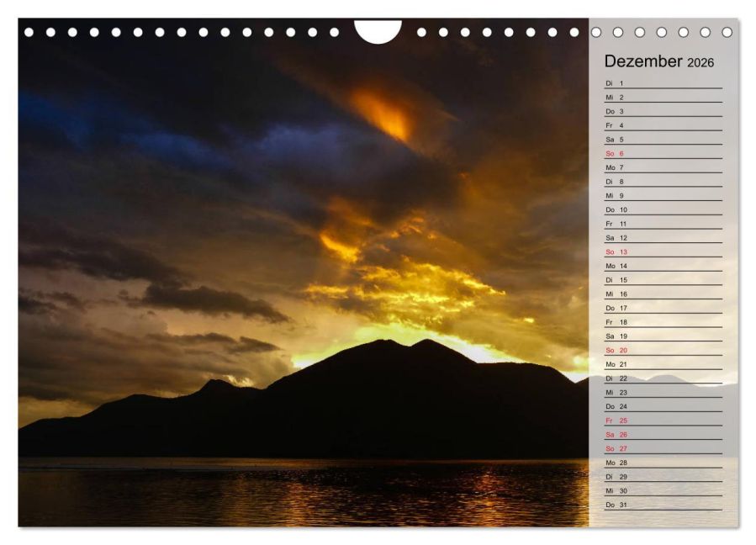Screen dimensions: 756x545
Task: Select the red holiday row Fr 25
Action: point(663,420)
